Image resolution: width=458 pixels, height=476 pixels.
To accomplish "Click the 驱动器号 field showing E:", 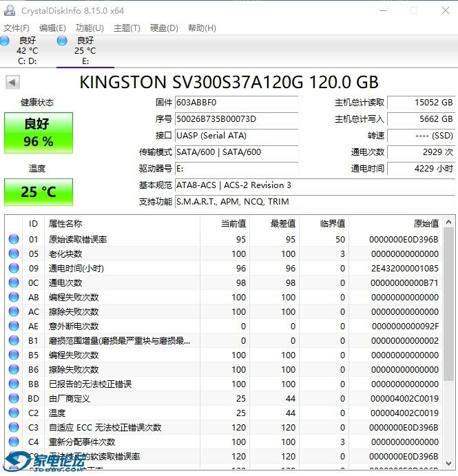I will pos(236,169).
